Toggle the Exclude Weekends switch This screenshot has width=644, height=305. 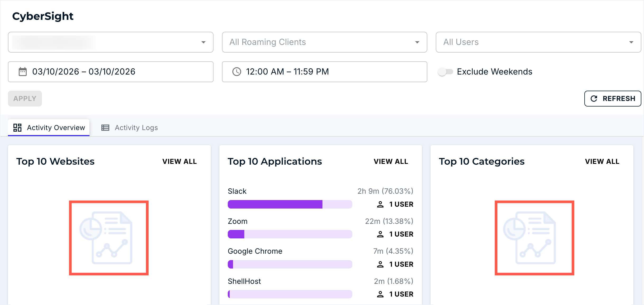click(445, 72)
